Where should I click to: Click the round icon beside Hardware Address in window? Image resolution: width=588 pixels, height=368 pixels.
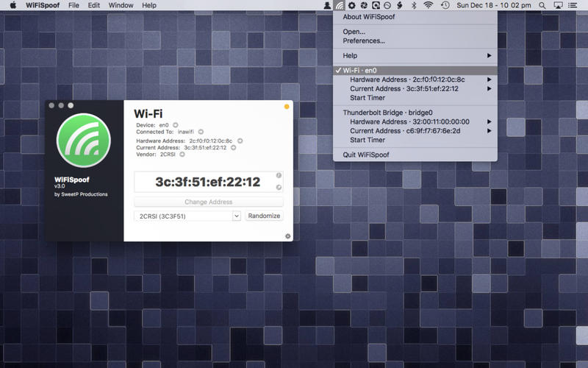pos(240,141)
